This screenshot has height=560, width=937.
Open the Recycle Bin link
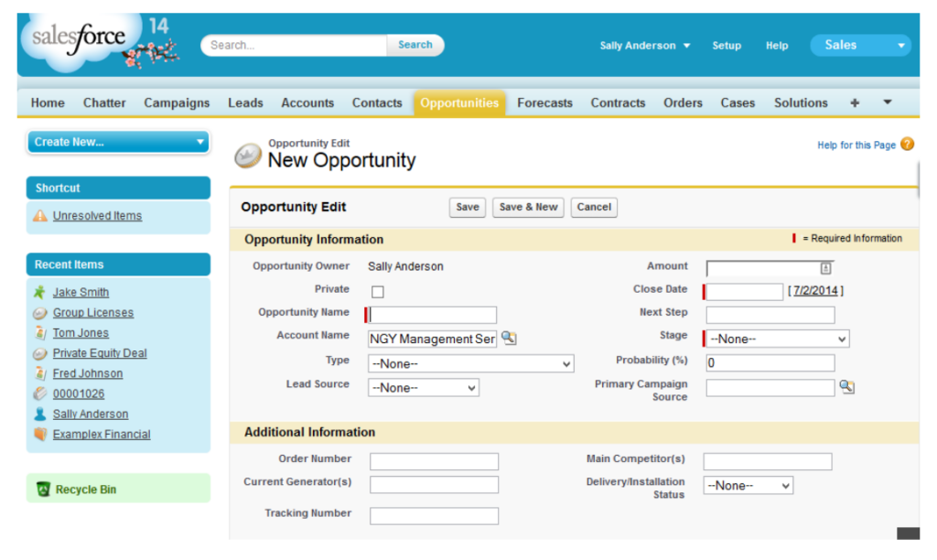pyautogui.click(x=86, y=490)
